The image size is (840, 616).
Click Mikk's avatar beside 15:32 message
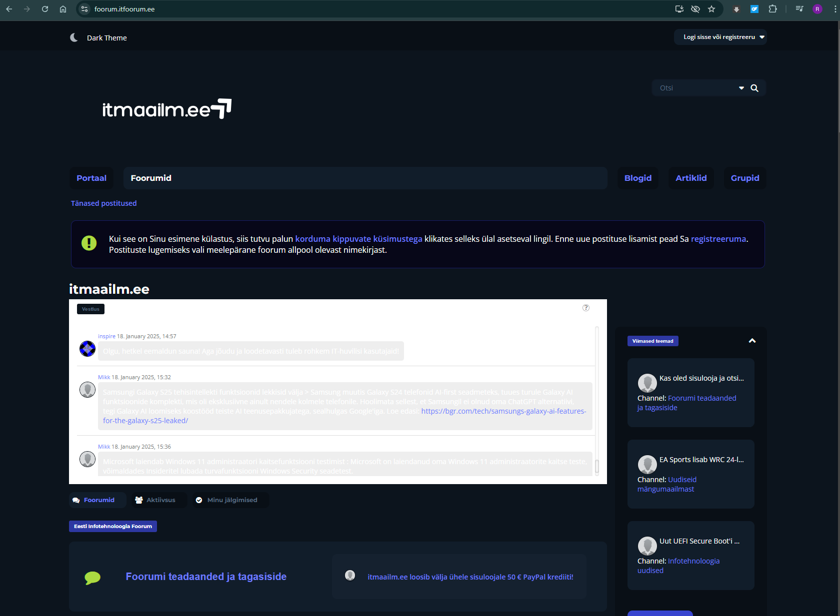tap(87, 390)
